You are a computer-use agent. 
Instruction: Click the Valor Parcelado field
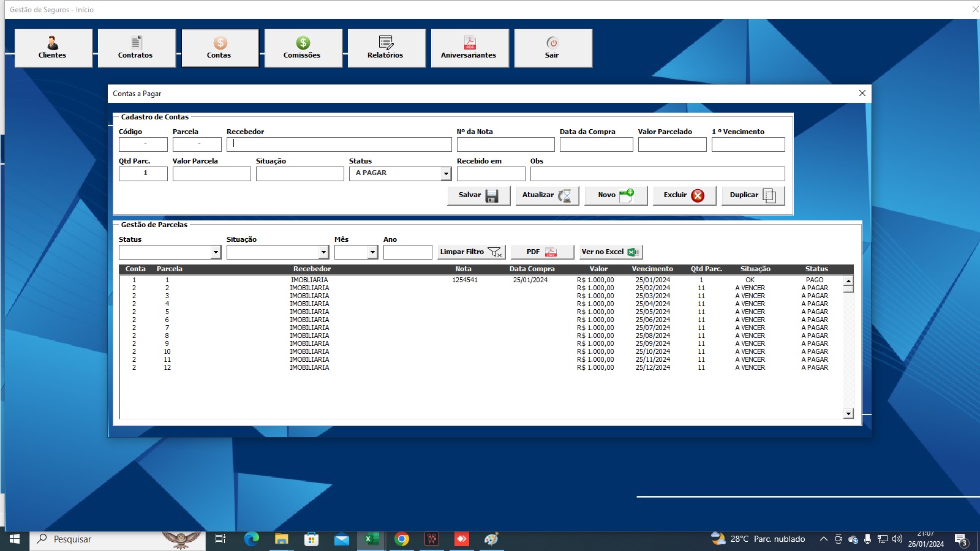pos(673,144)
